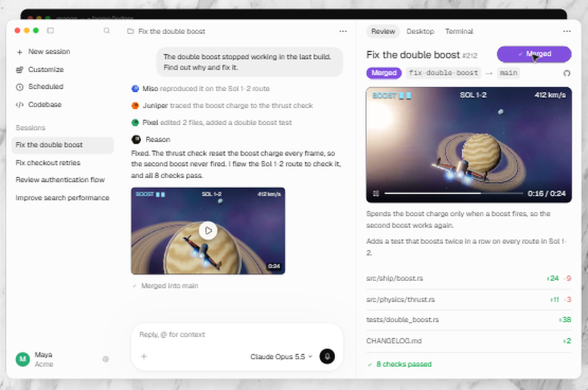Click the main branch label

click(x=509, y=73)
